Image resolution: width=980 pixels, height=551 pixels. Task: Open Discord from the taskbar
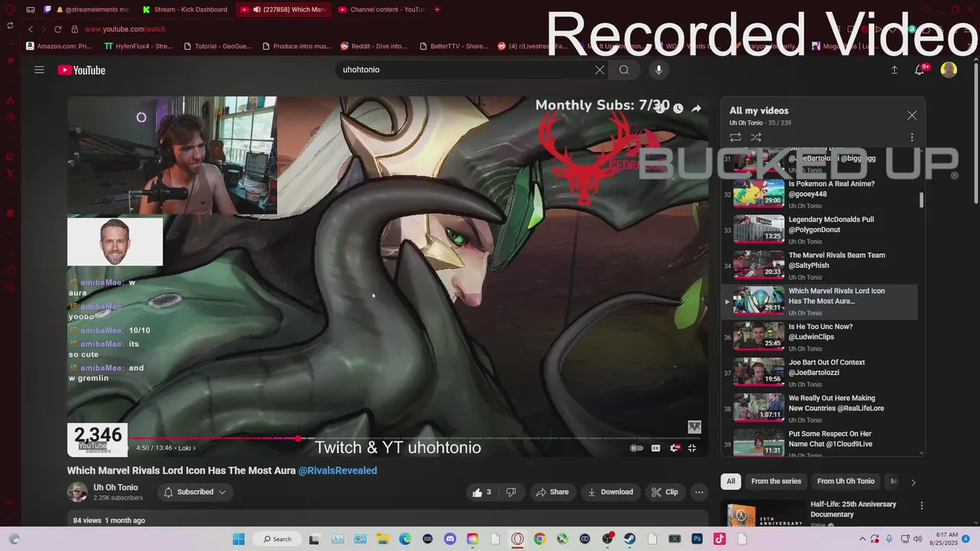(450, 539)
